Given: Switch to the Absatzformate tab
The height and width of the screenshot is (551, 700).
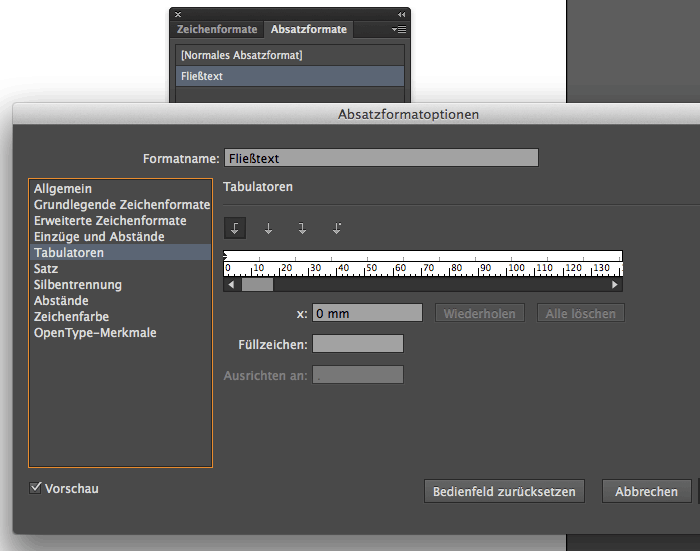Looking at the screenshot, I should tap(308, 29).
